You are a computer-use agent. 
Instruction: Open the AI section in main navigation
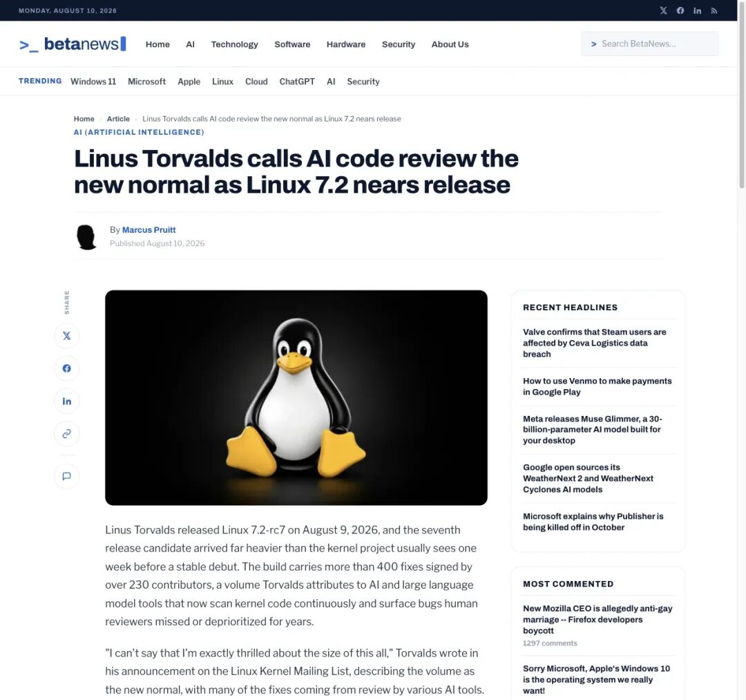(191, 44)
